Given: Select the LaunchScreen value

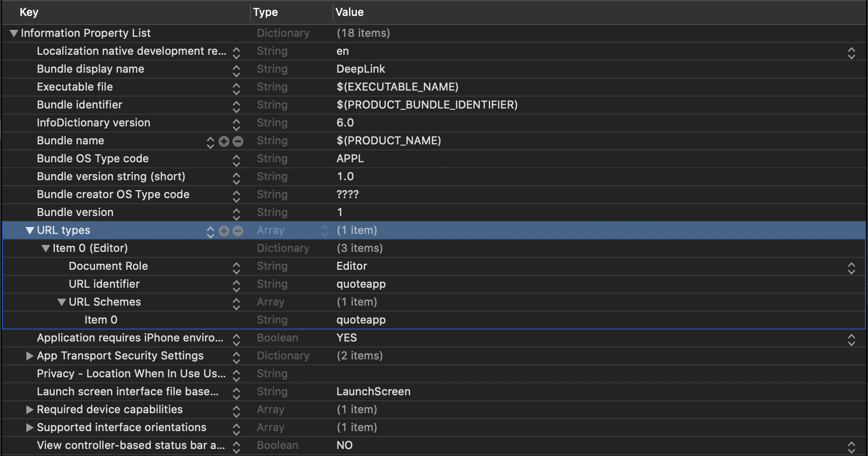Looking at the screenshot, I should click(x=373, y=392).
